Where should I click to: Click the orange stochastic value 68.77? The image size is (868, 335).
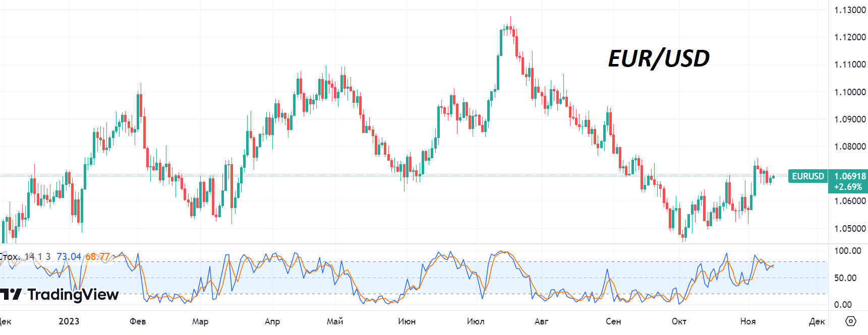click(97, 256)
